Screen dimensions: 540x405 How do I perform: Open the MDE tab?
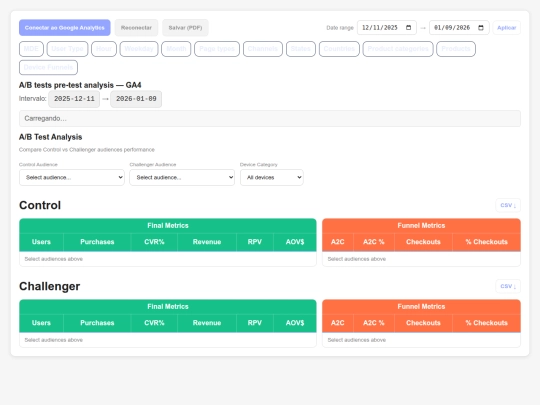pyautogui.click(x=31, y=49)
